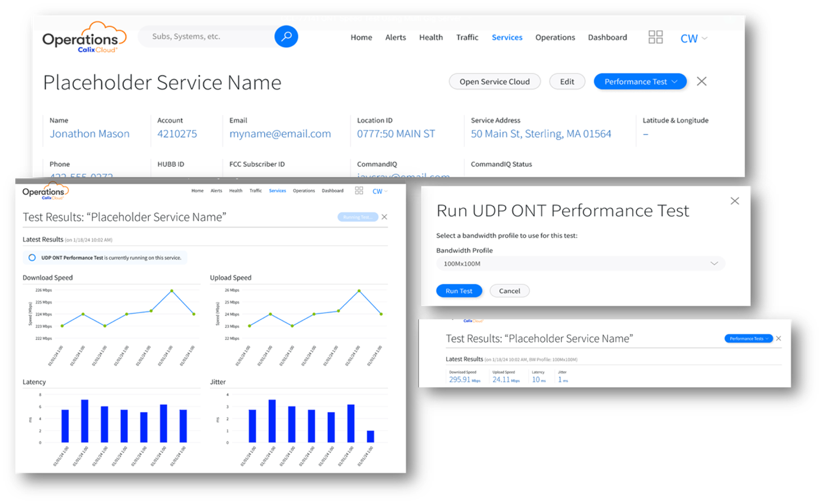Click the peak point on Download Speed chart

coord(172,291)
